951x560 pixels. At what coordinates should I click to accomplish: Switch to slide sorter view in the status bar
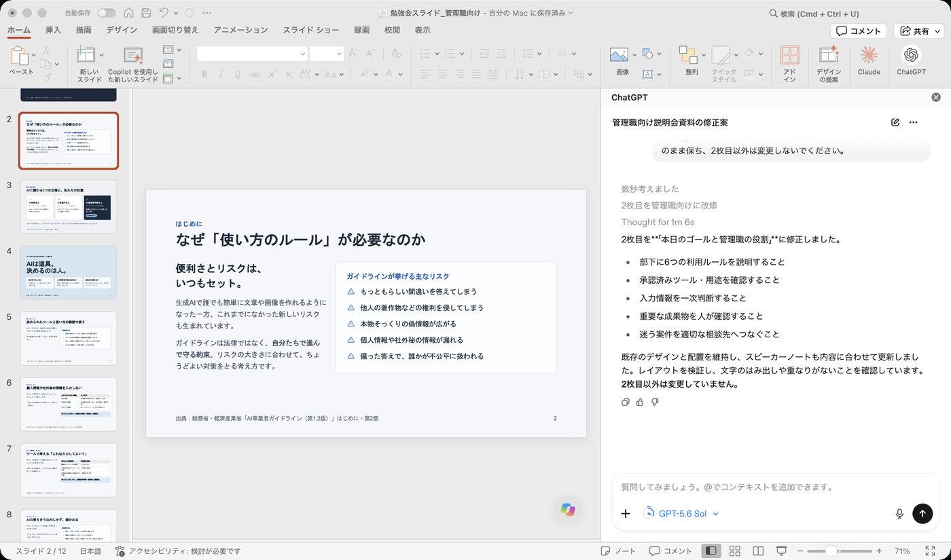[734, 550]
